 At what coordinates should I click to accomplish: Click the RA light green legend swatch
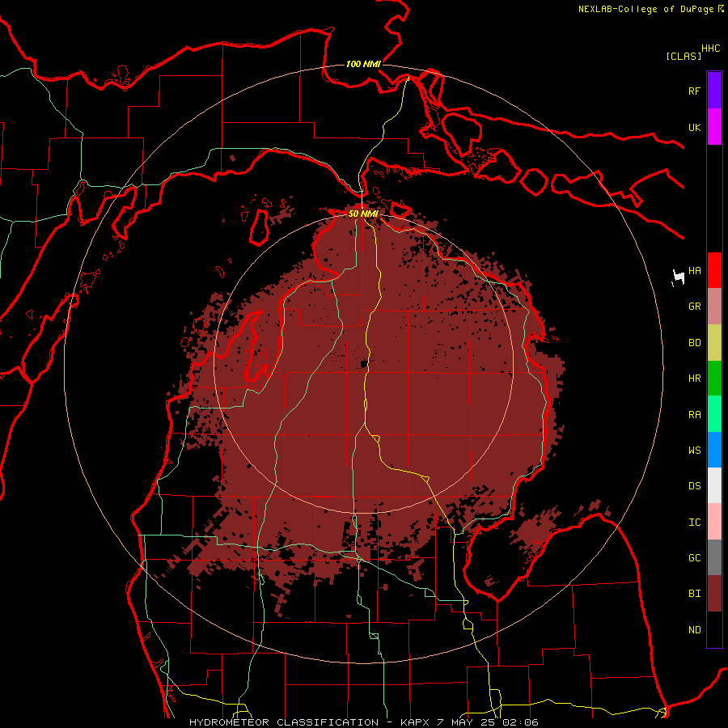tap(714, 414)
